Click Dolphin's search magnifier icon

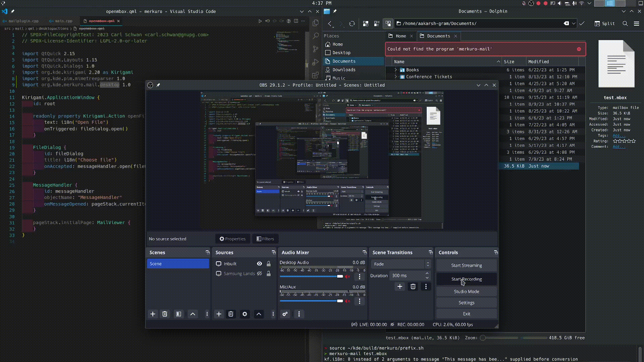625,23
